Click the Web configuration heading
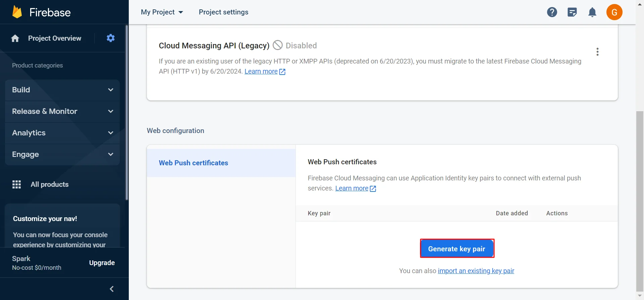This screenshot has height=300, width=644. pos(175,131)
